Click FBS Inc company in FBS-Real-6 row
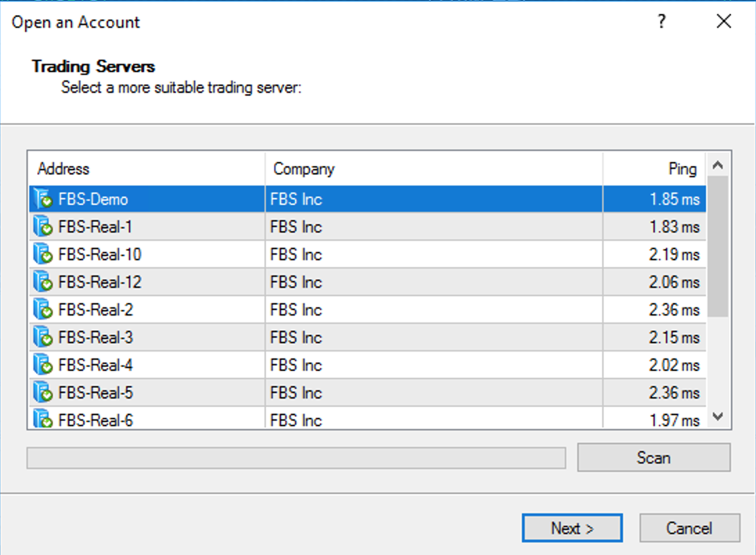Viewport: 756px width, 555px height. tap(296, 419)
